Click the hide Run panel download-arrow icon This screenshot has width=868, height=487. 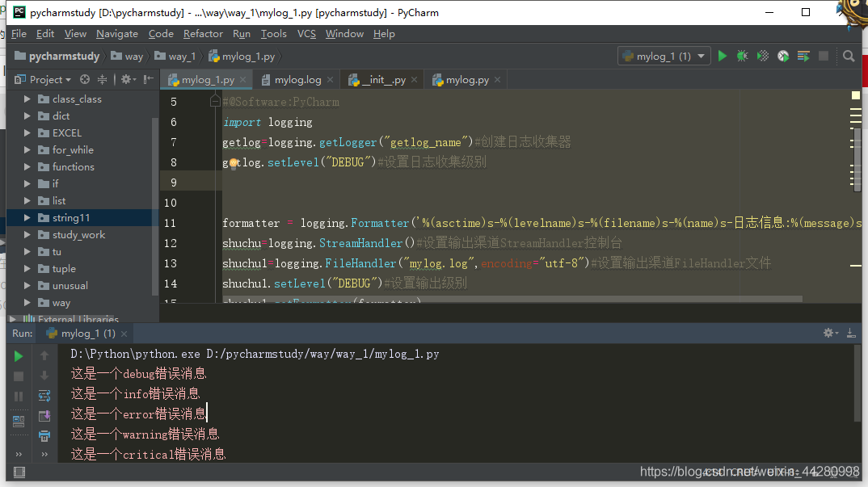click(x=851, y=333)
